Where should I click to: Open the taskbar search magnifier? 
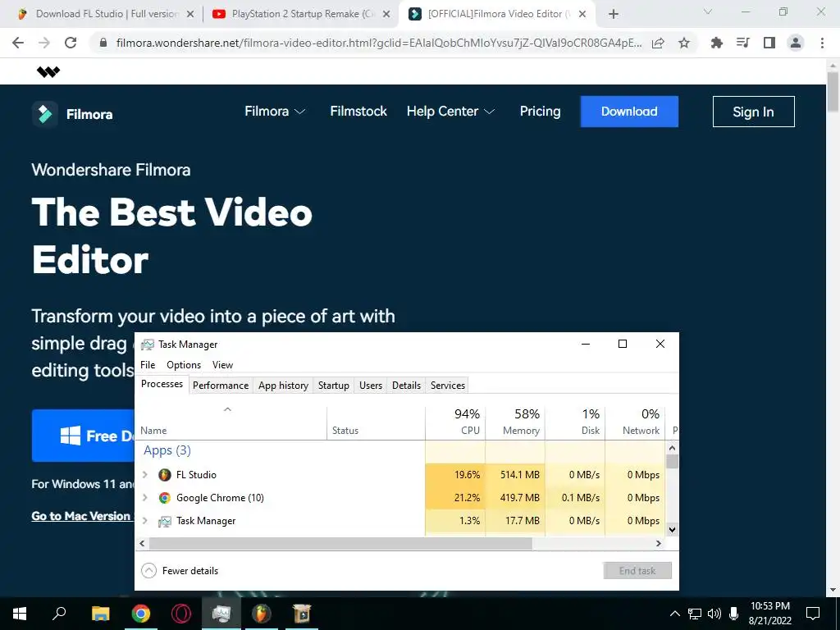click(59, 614)
